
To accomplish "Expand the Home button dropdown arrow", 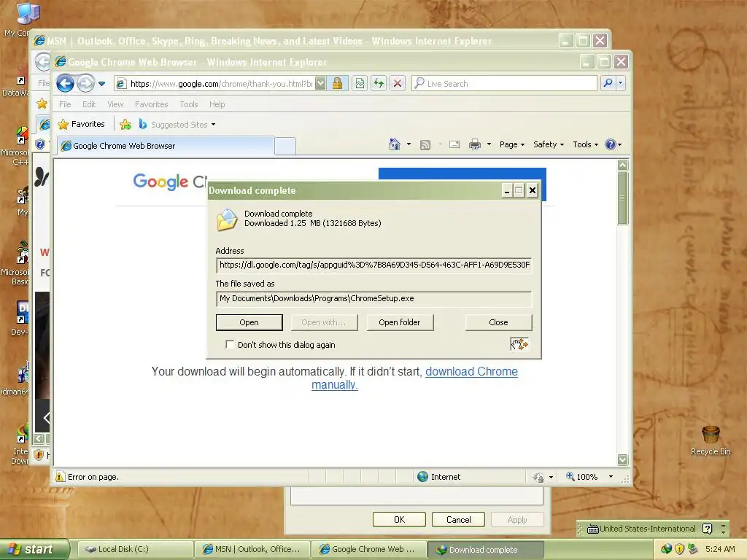I will click(409, 144).
